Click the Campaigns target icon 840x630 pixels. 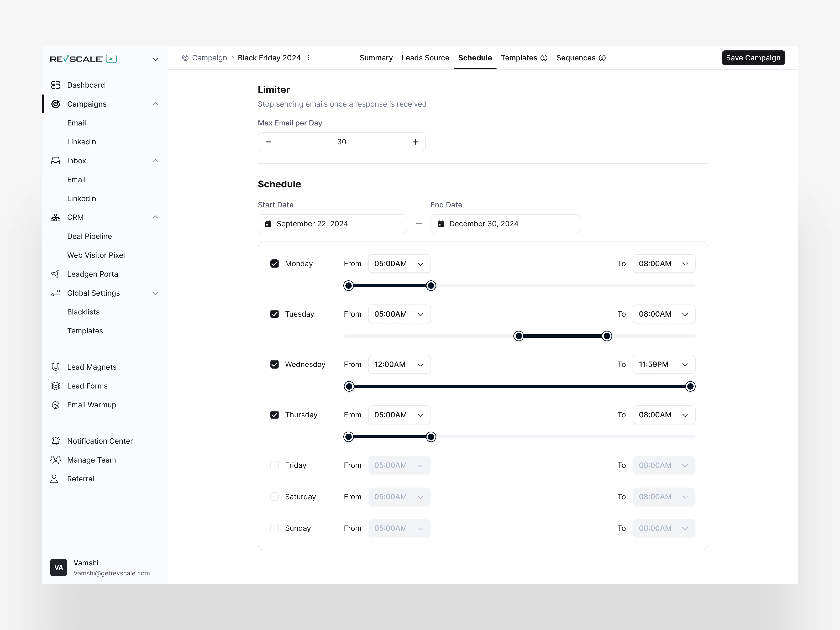coord(56,104)
